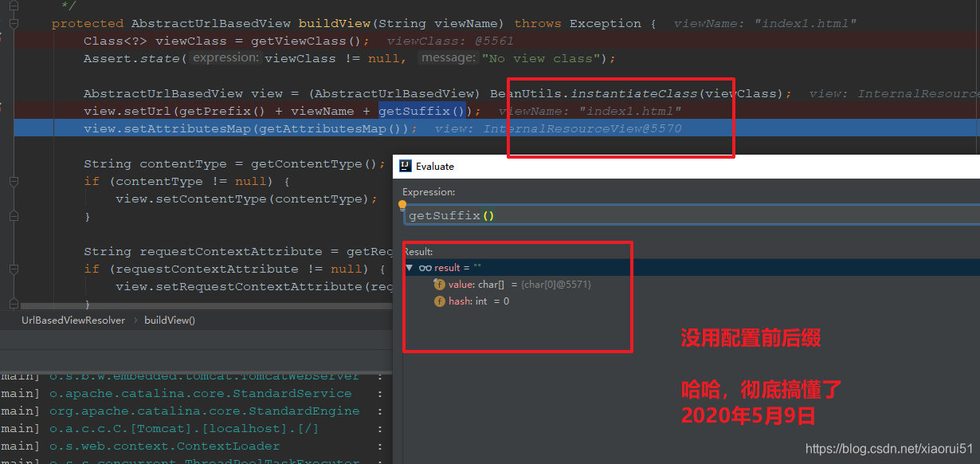Click 'BeanUtils.instantiateClass' in code

pyautogui.click(x=594, y=93)
